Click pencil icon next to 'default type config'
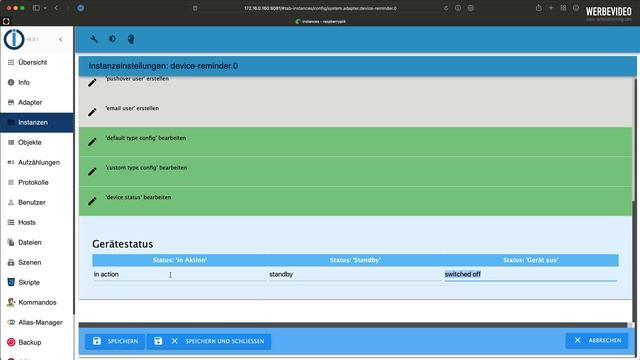 pyautogui.click(x=92, y=142)
